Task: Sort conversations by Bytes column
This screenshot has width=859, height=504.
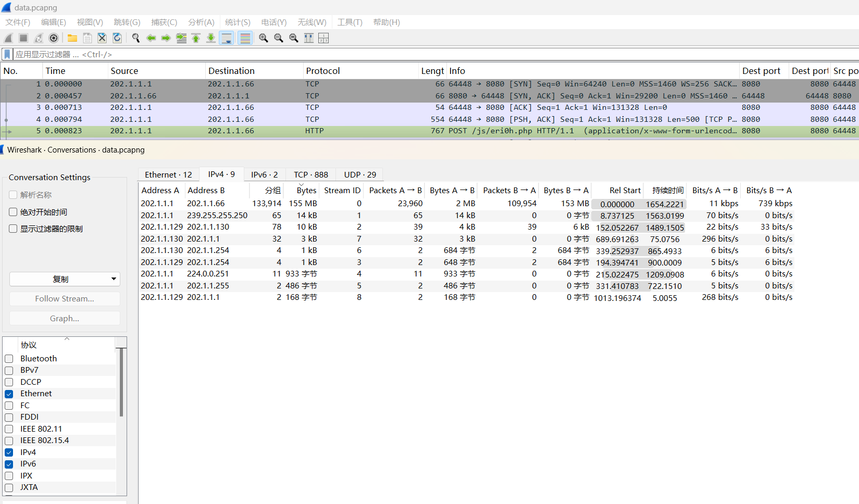Action: [x=301, y=190]
